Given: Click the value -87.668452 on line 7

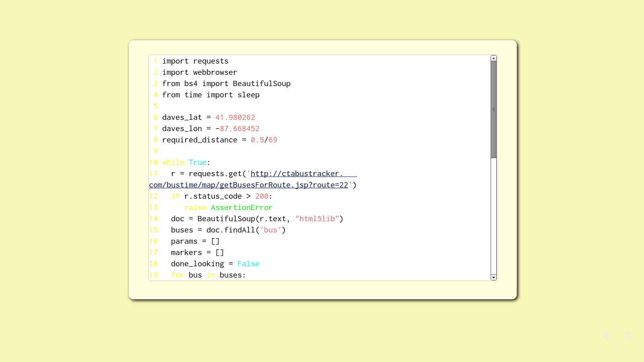Looking at the screenshot, I should (x=237, y=129).
